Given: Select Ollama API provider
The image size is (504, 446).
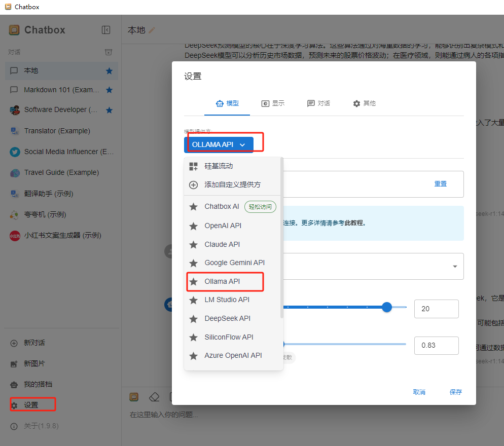Looking at the screenshot, I should [x=232, y=281].
